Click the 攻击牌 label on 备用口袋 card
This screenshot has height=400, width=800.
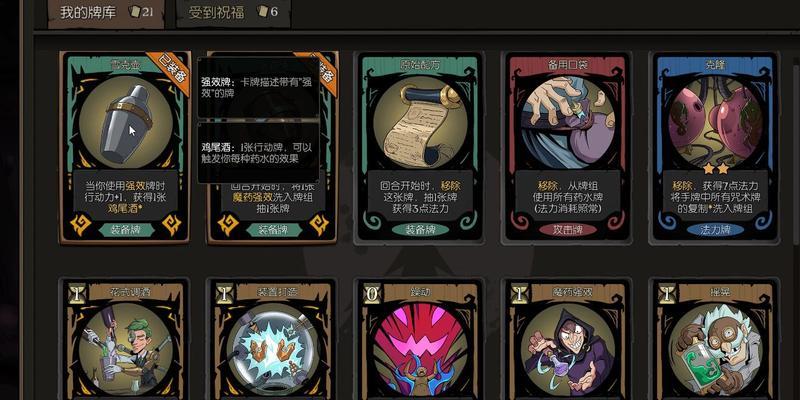pyautogui.click(x=568, y=230)
